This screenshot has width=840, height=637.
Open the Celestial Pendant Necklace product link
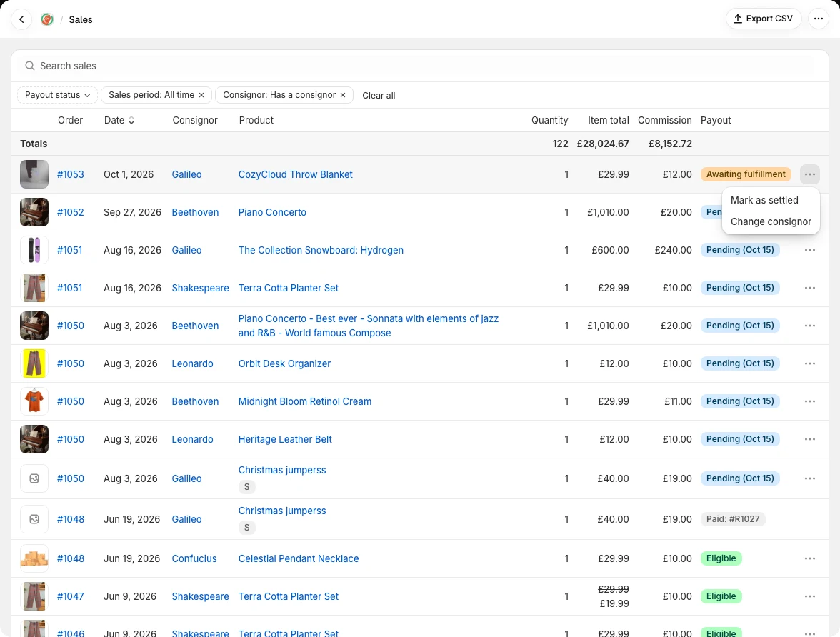299,558
